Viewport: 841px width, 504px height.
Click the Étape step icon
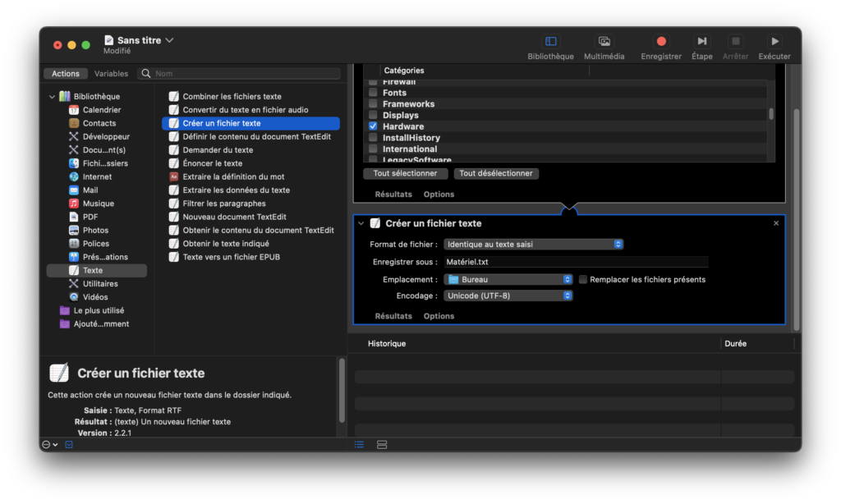[701, 41]
